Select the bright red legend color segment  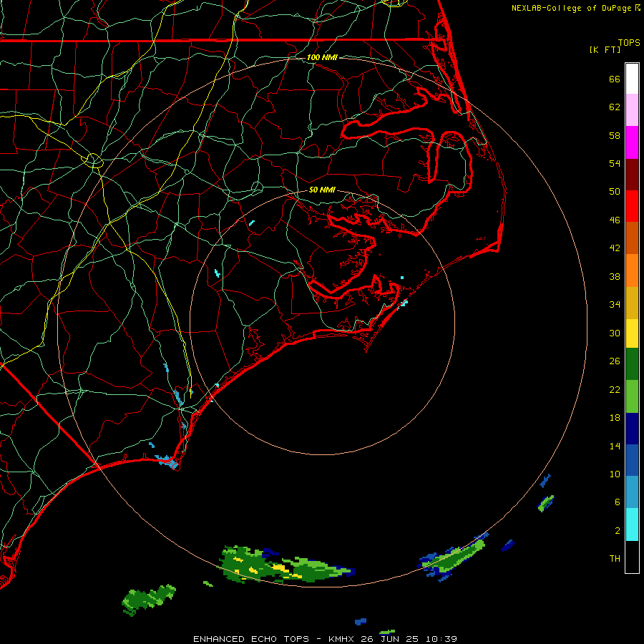(632, 206)
